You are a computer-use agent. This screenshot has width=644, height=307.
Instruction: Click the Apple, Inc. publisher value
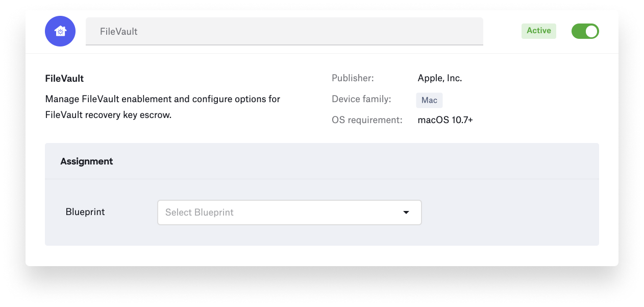pyautogui.click(x=440, y=79)
